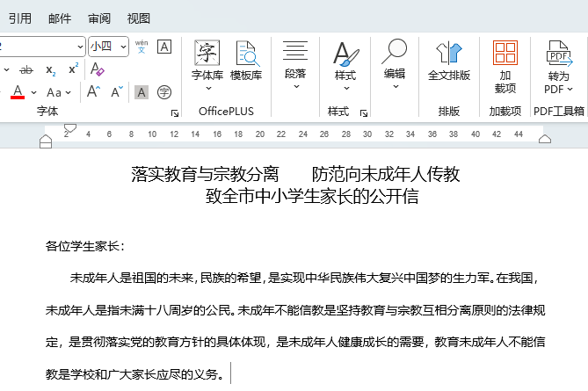
Task: Toggle subscript formatting
Action: click(x=51, y=69)
